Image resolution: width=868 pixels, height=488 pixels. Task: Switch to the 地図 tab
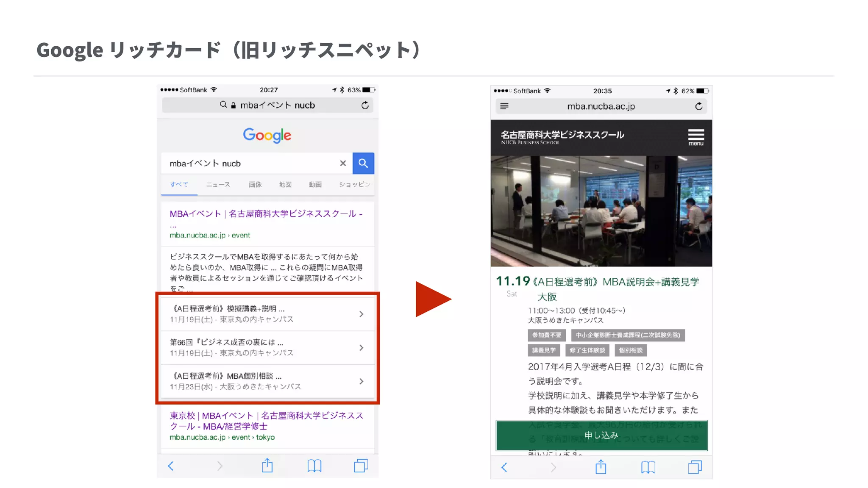pyautogui.click(x=285, y=185)
